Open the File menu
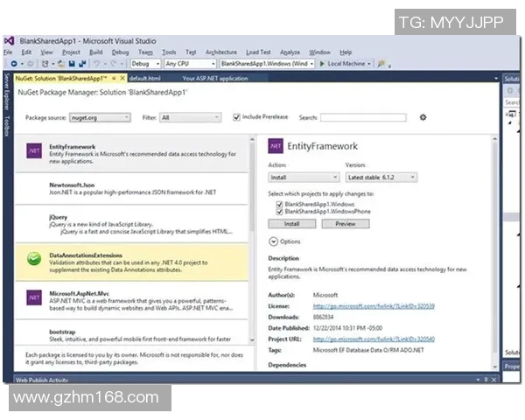The width and height of the screenshot is (525, 420). (x=8, y=52)
